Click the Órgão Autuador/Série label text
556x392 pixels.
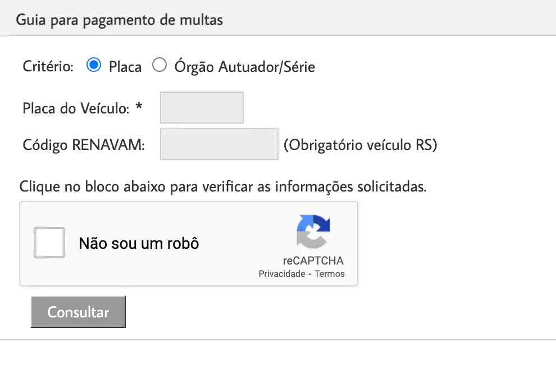click(x=244, y=67)
